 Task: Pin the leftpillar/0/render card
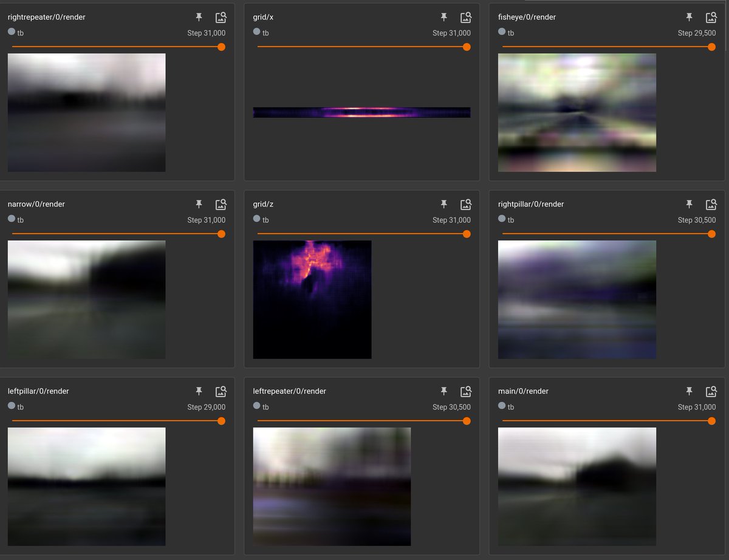point(199,392)
